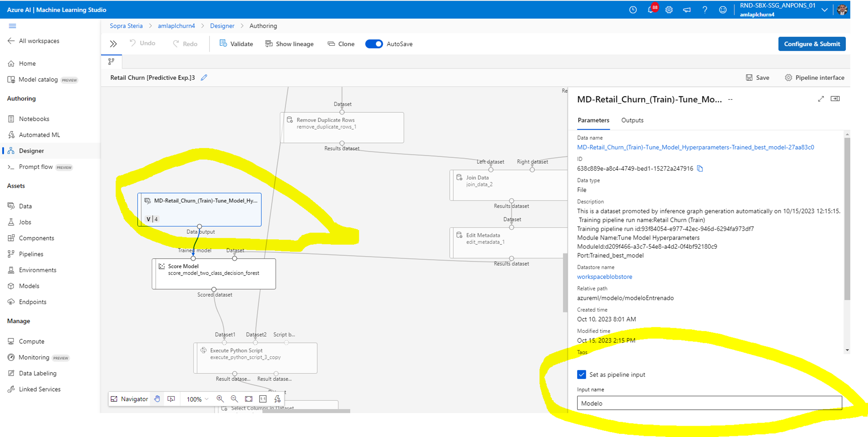Select the Score Model node

click(x=214, y=274)
